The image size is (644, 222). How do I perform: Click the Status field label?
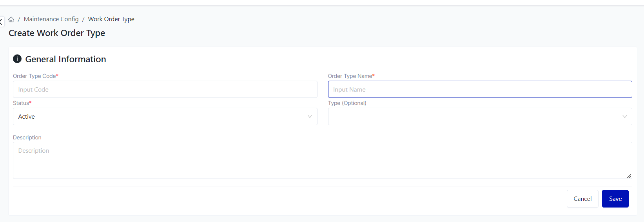pyautogui.click(x=21, y=103)
